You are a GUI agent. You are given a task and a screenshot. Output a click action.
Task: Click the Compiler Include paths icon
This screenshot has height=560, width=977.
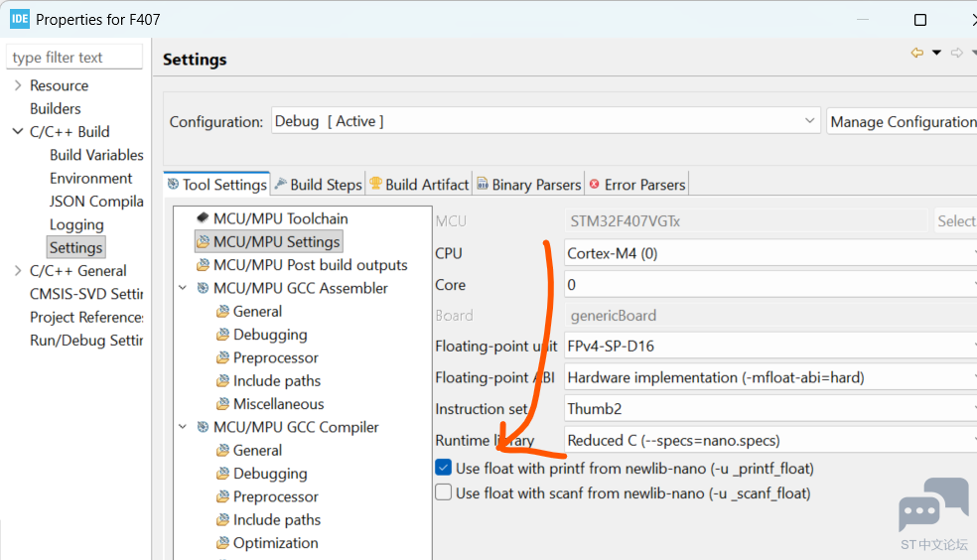tap(223, 519)
